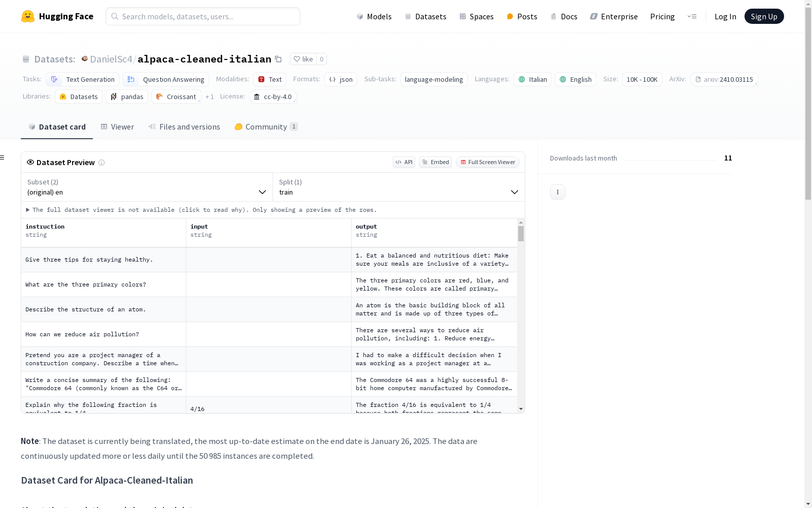Open the Files and versions tab
The height and width of the screenshot is (508, 812).
[184, 127]
